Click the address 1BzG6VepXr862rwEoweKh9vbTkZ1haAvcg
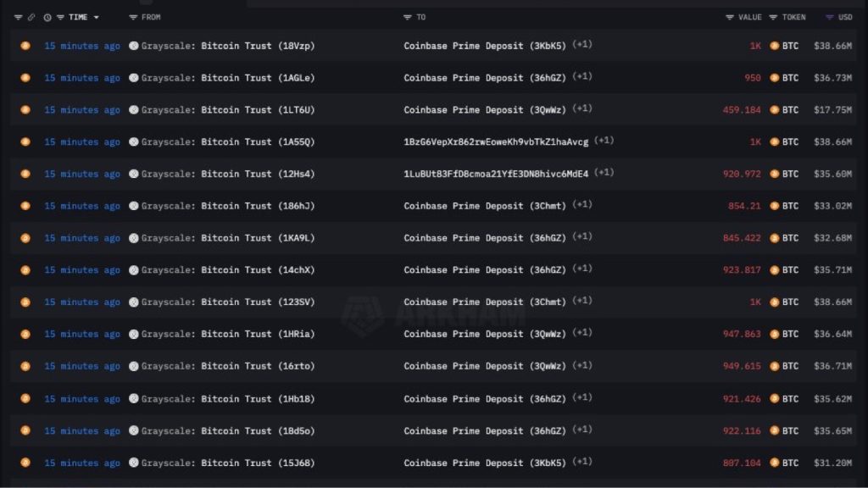868x488 pixels. point(496,141)
